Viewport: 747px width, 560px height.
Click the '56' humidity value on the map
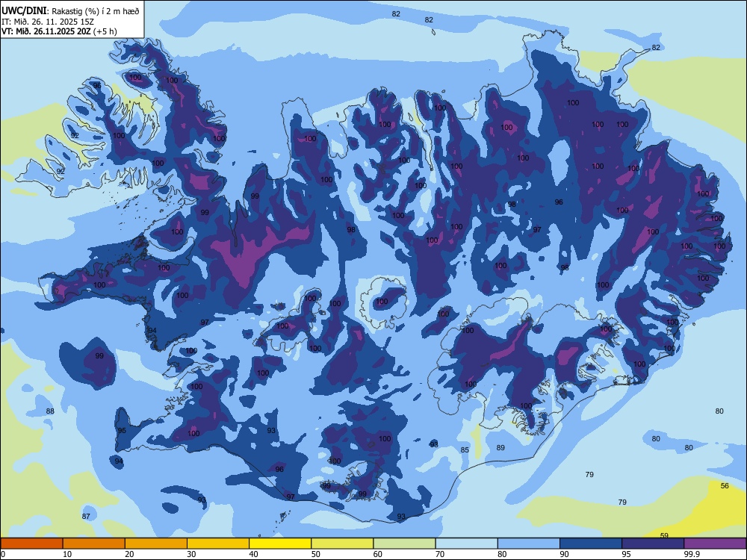tap(725, 486)
